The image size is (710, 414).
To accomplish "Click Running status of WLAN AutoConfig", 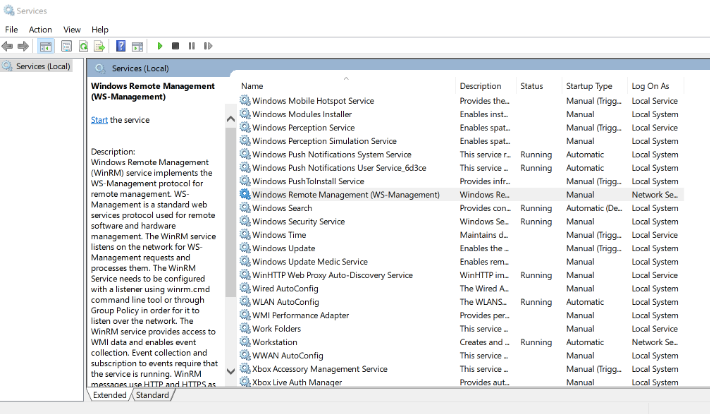I will coord(536,302).
